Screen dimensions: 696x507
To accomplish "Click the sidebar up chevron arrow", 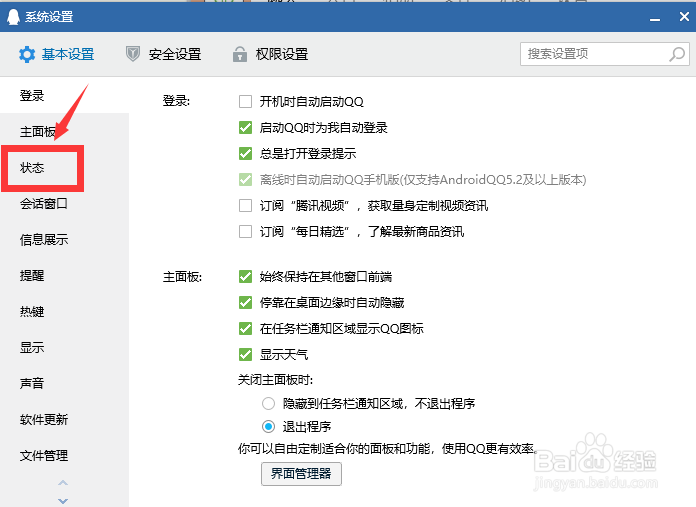I will point(63,483).
